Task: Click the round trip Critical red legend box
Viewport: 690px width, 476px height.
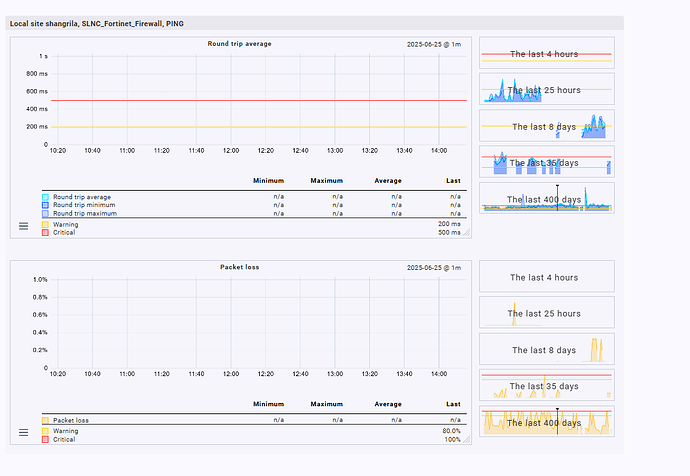Action: pyautogui.click(x=45, y=232)
